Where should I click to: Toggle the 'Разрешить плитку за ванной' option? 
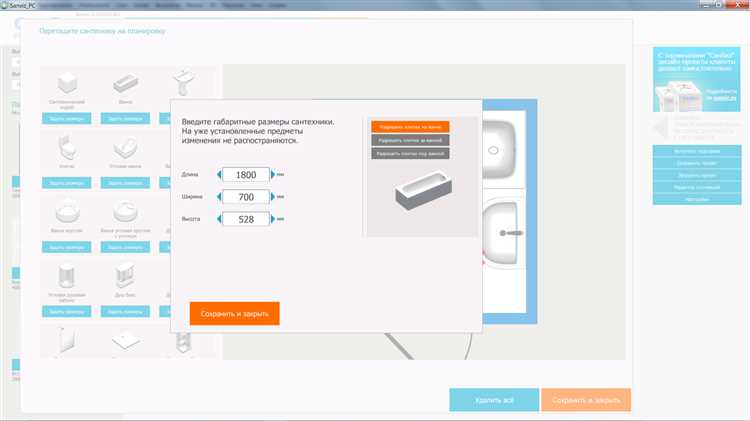(410, 140)
